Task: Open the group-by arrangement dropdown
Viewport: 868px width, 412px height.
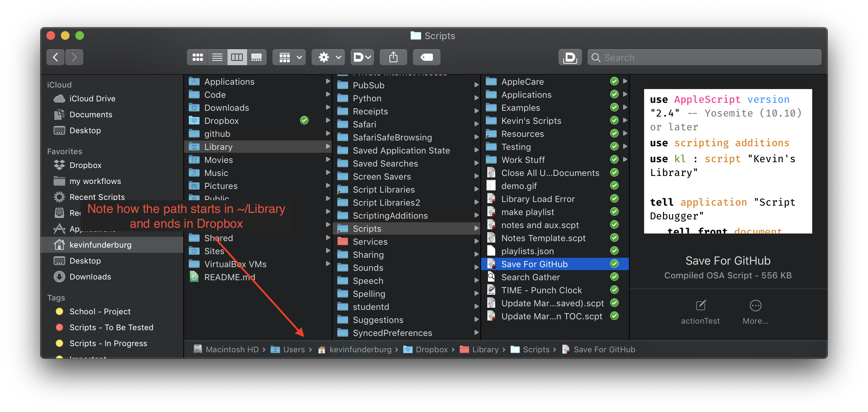Action: click(289, 57)
